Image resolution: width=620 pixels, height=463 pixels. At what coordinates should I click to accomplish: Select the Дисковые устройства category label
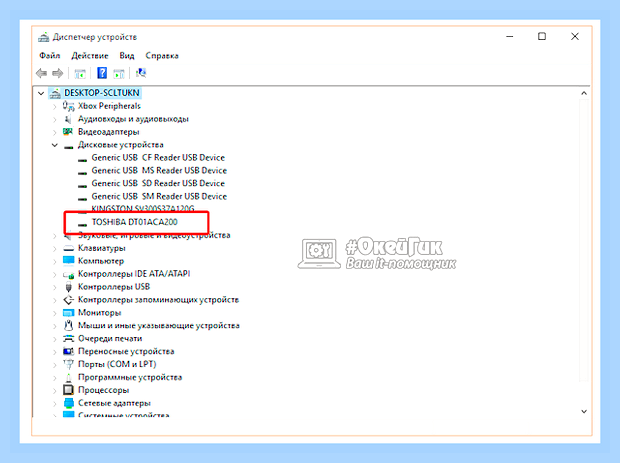click(x=121, y=145)
